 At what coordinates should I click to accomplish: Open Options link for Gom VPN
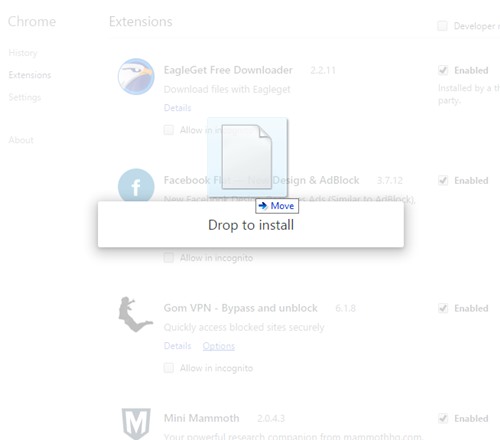point(219,346)
